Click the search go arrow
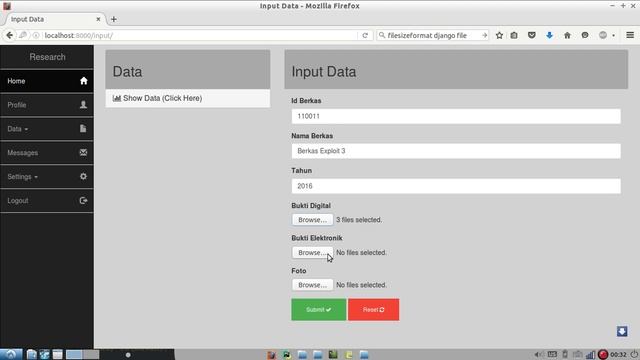Viewport: 640px width, 360px height. (x=484, y=36)
